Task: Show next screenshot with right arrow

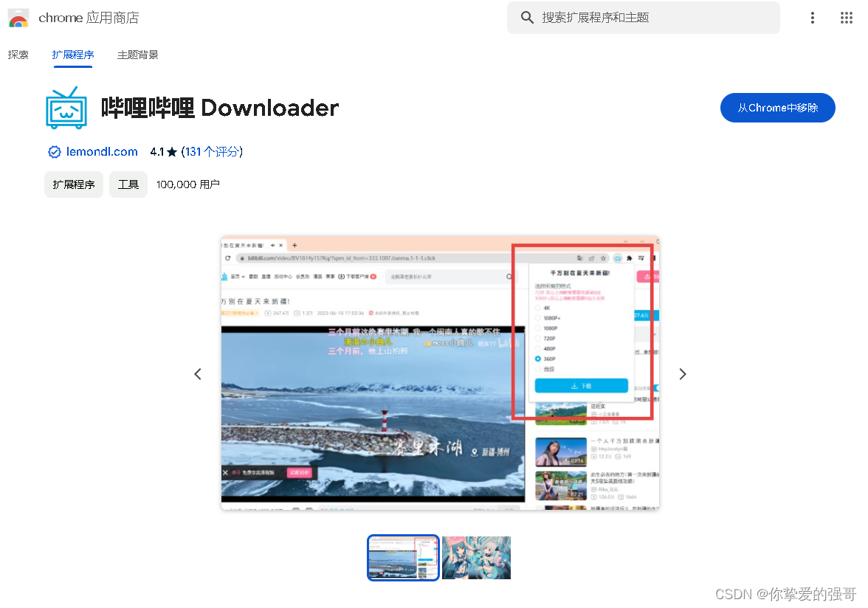Action: click(x=683, y=374)
